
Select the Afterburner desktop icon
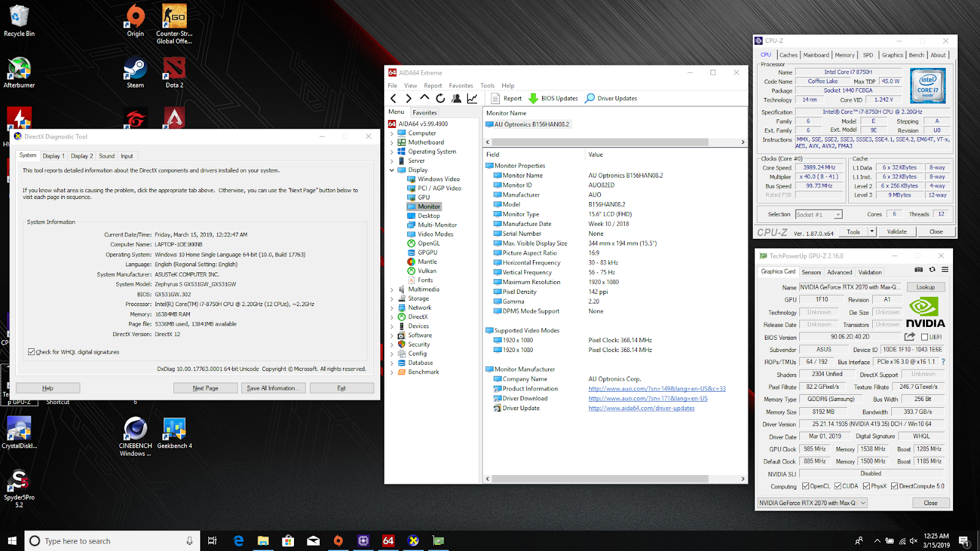tap(19, 72)
